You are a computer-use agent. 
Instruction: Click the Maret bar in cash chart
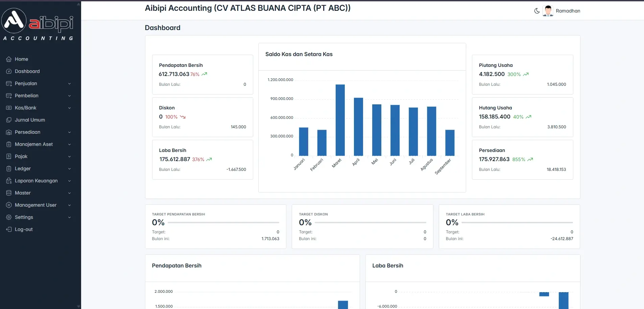coord(340,120)
